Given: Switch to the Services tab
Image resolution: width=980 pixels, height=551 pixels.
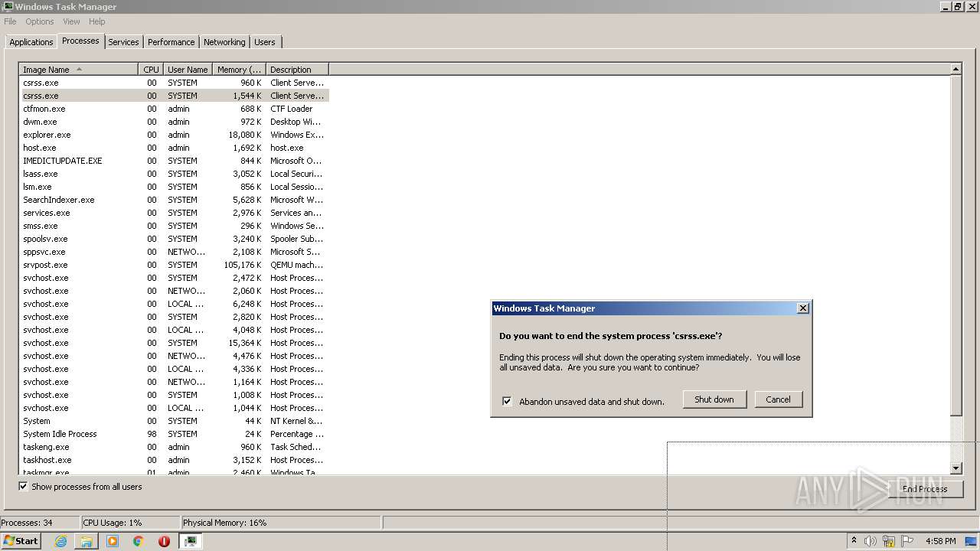Looking at the screenshot, I should coord(123,42).
